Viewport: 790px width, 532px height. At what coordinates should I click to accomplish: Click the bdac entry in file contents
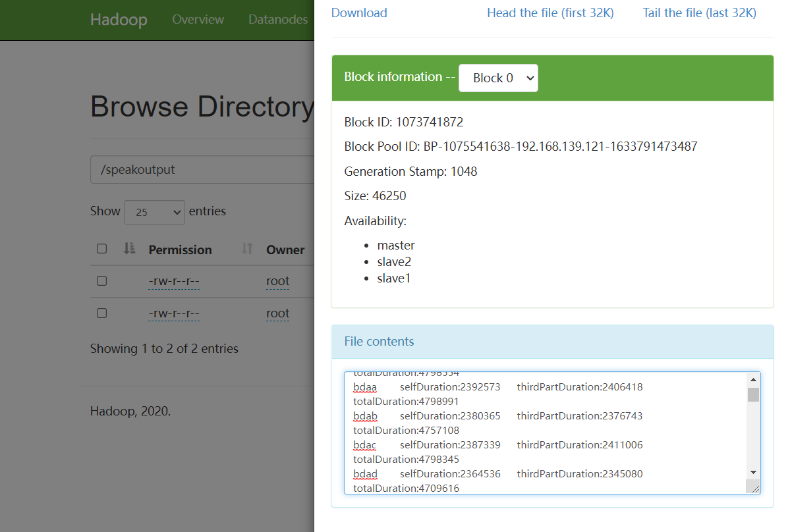click(364, 445)
